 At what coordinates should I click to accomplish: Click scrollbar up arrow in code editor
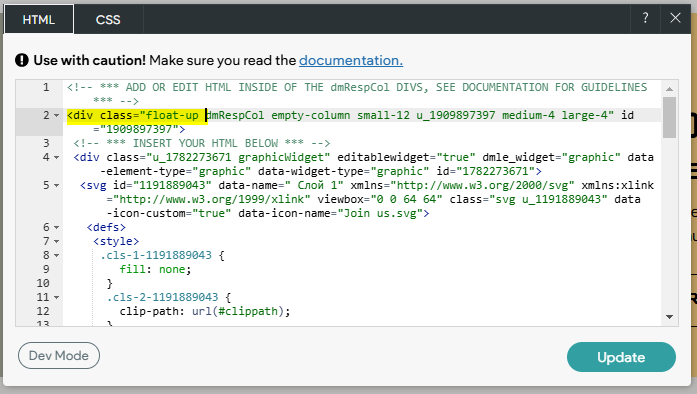coord(669,89)
